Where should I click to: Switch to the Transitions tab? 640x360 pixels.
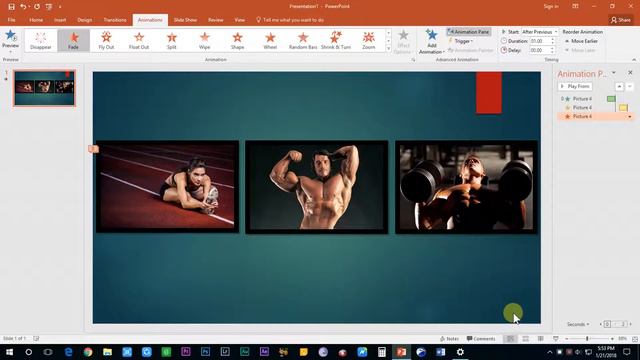click(115, 20)
